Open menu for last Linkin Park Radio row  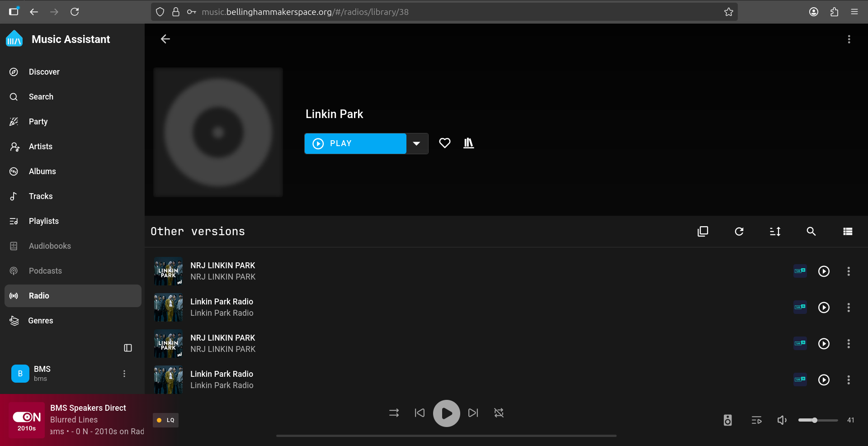[x=849, y=380]
